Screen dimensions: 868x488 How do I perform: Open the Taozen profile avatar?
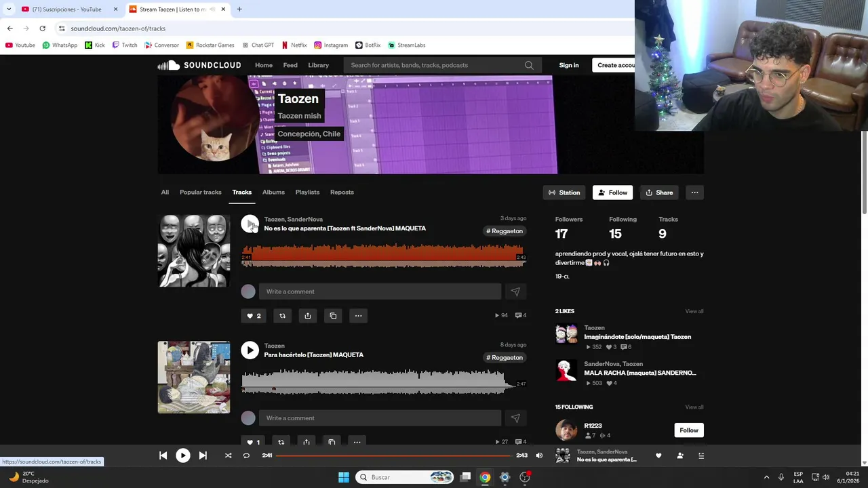(x=214, y=119)
